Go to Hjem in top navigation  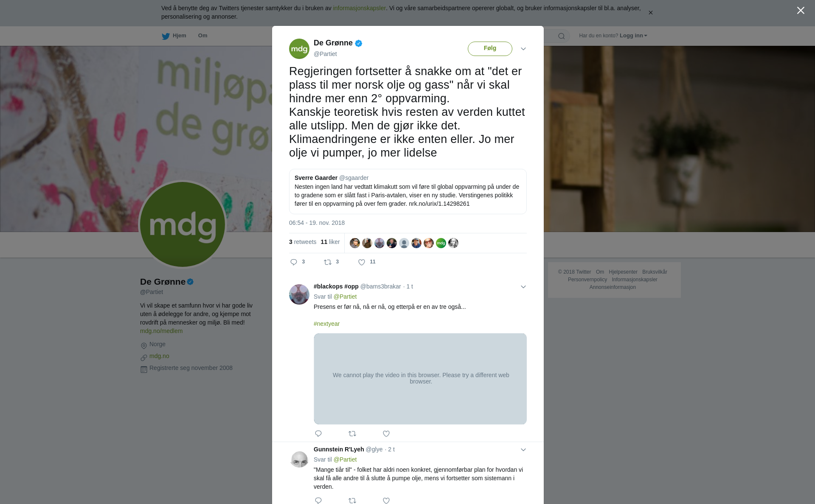[174, 36]
